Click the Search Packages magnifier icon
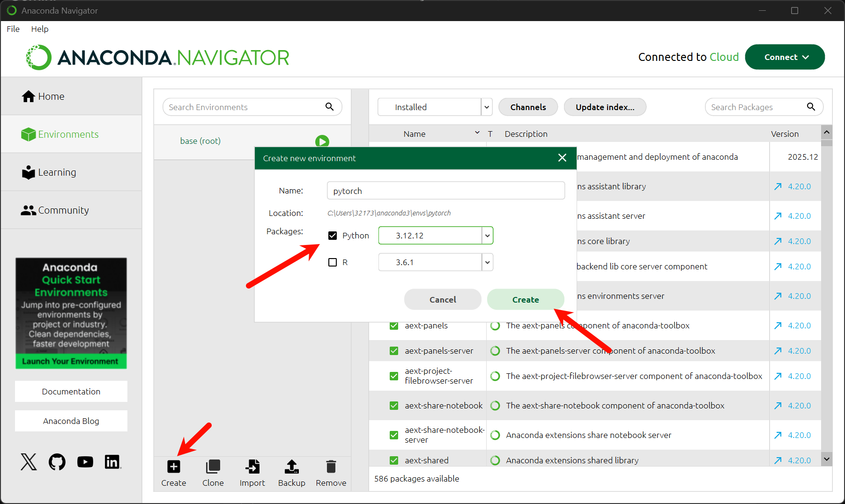Viewport: 845px width, 504px height. 811,107
